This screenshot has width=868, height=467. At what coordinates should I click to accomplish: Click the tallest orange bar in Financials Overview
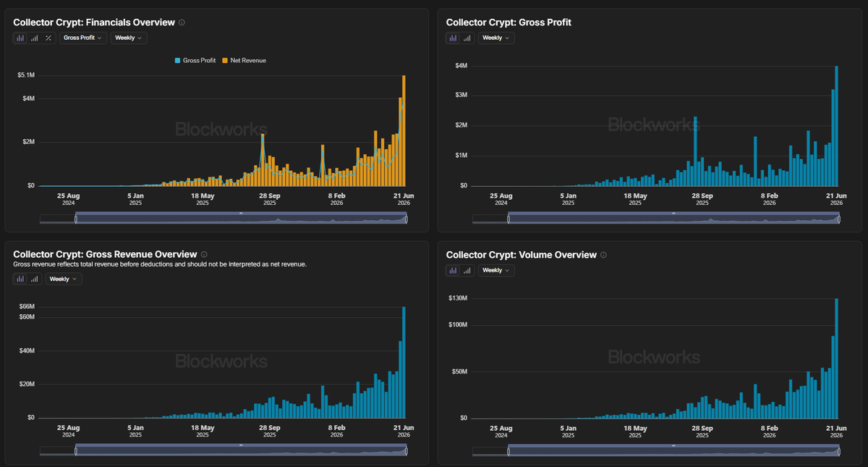(404, 130)
